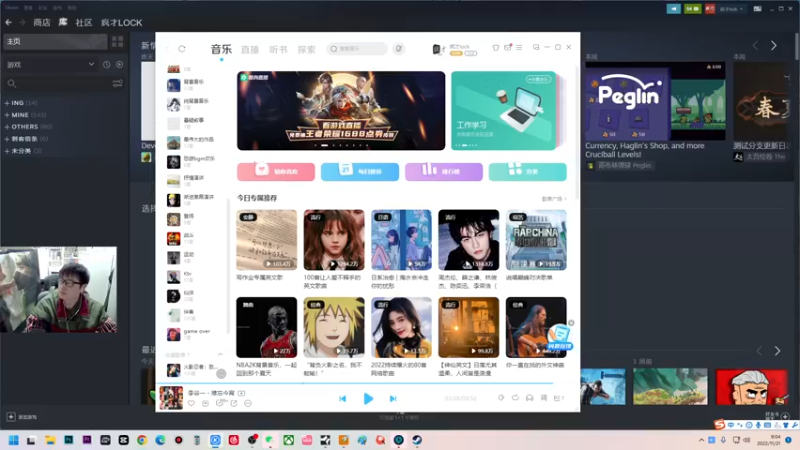Share the currently playing song
The width and height of the screenshot is (800, 450).
234,403
